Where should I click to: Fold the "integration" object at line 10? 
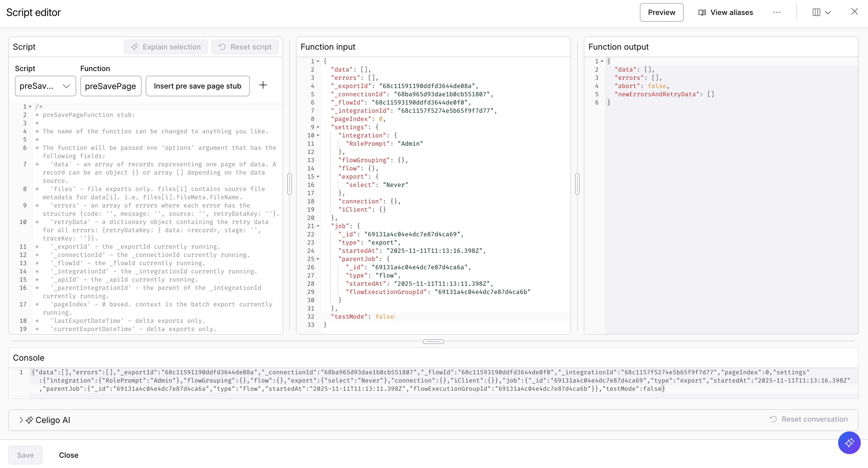coord(318,135)
